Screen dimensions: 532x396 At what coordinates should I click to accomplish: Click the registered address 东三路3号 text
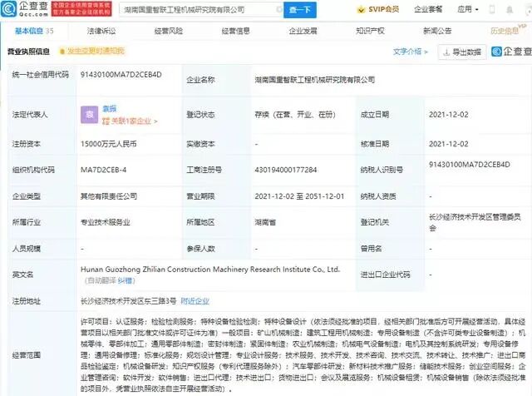[x=128, y=301]
